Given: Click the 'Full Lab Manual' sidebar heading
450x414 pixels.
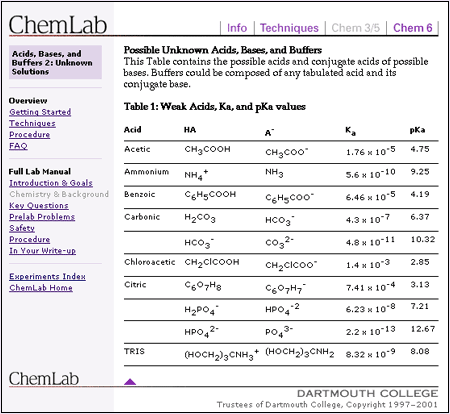Looking at the screenshot, I should click(40, 172).
